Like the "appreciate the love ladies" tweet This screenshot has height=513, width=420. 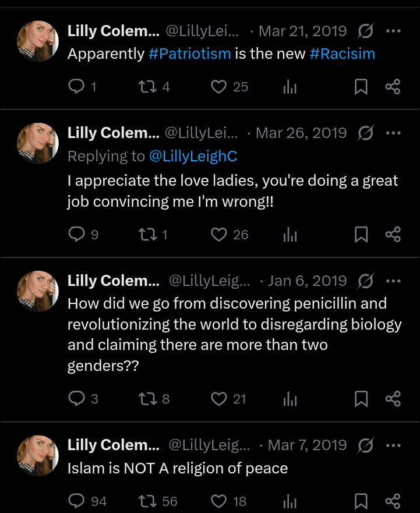(x=218, y=235)
